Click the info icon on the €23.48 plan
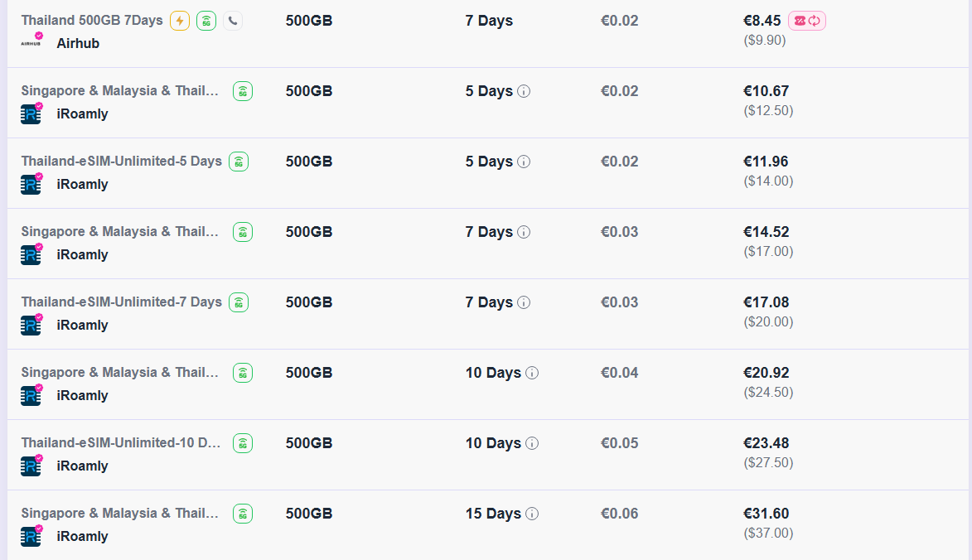The width and height of the screenshot is (972, 560). [x=532, y=443]
